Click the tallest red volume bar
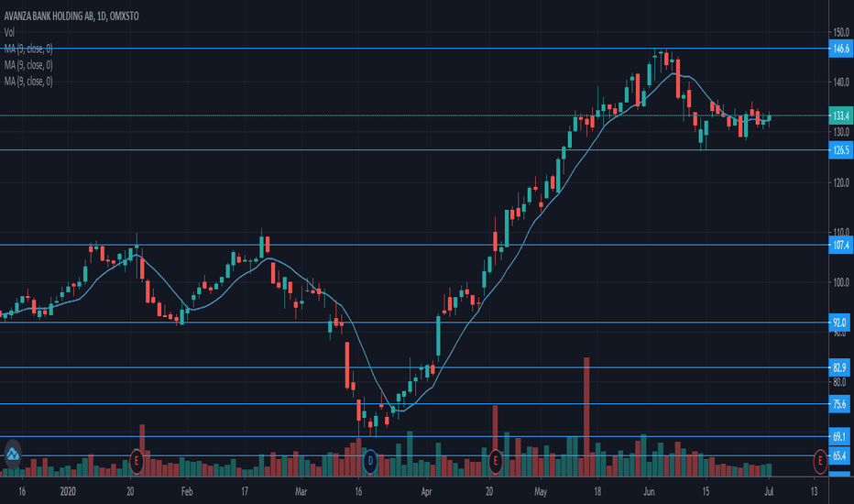Viewport: 854px width, 504px height. (x=586, y=417)
